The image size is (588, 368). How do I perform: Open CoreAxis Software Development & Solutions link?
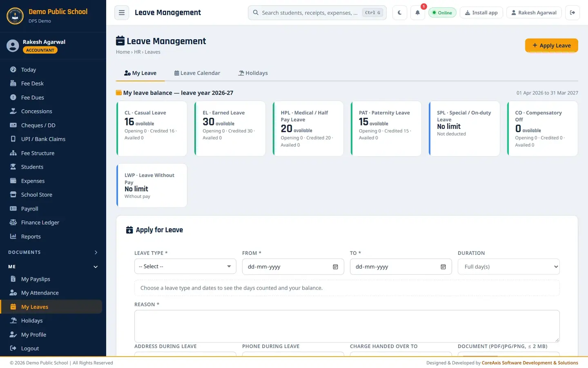(530, 363)
